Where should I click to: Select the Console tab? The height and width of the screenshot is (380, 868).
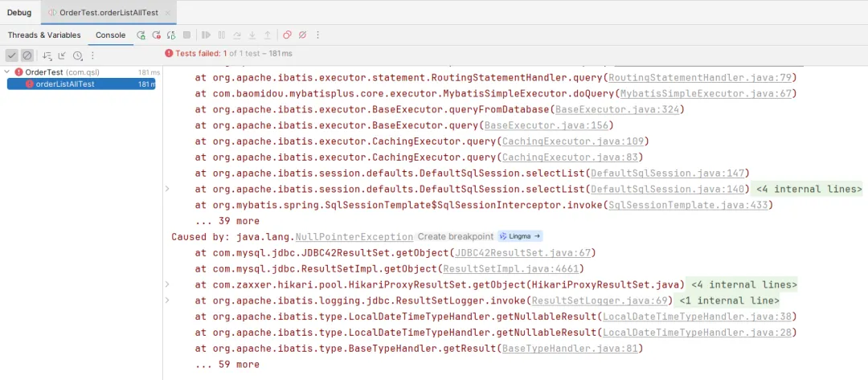tap(111, 35)
